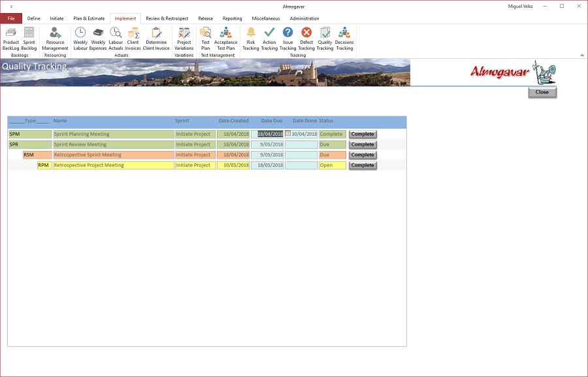Open Determine Client Invoice
Image resolution: width=588 pixels, height=377 pixels.
point(156,39)
